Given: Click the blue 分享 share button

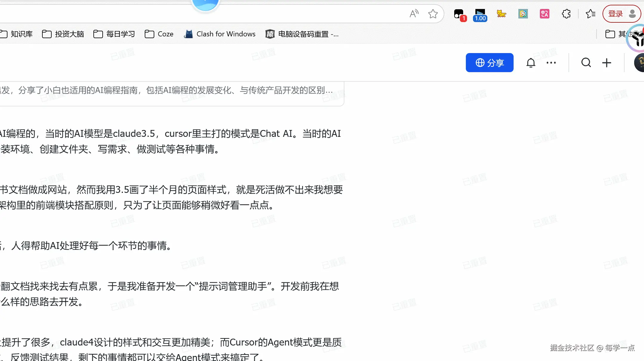Looking at the screenshot, I should coord(489,63).
